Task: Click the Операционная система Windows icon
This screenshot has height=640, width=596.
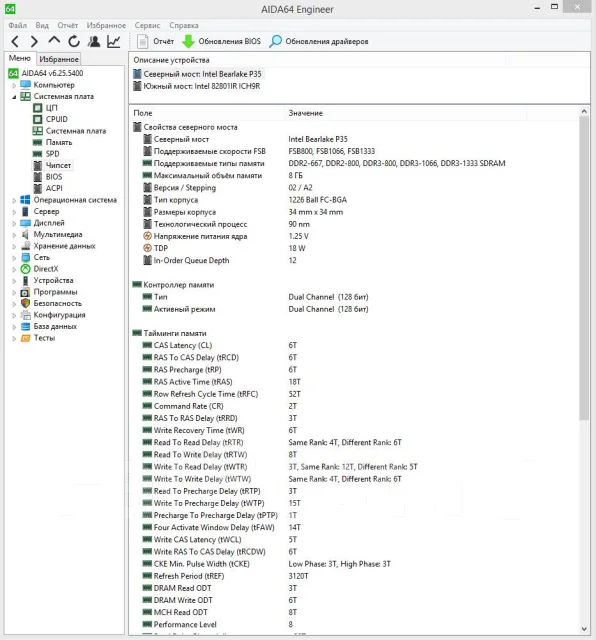Action: 25,200
